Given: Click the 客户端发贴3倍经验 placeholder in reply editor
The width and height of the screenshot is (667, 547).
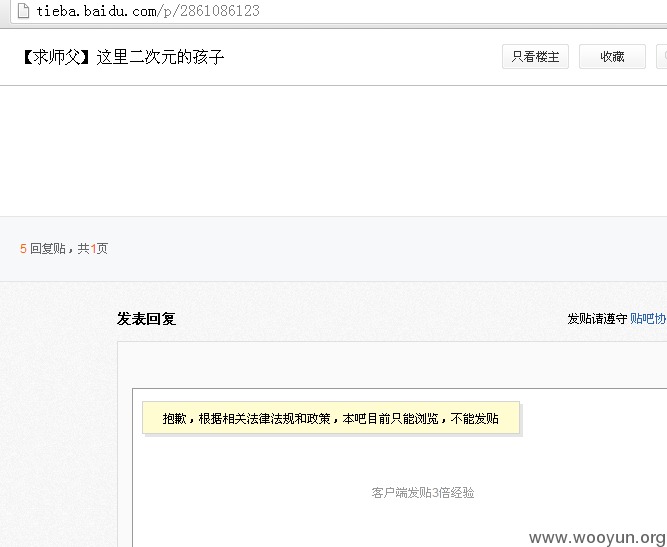Looking at the screenshot, I should 423,493.
